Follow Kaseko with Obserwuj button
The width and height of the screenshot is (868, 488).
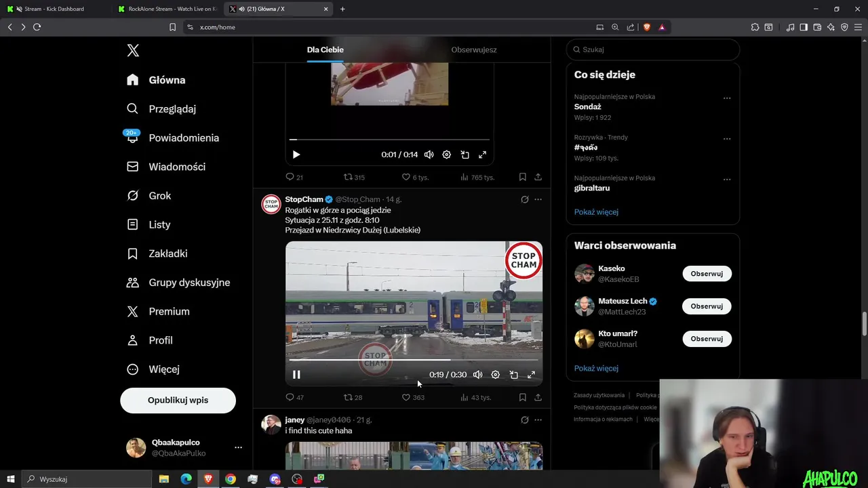coord(707,274)
